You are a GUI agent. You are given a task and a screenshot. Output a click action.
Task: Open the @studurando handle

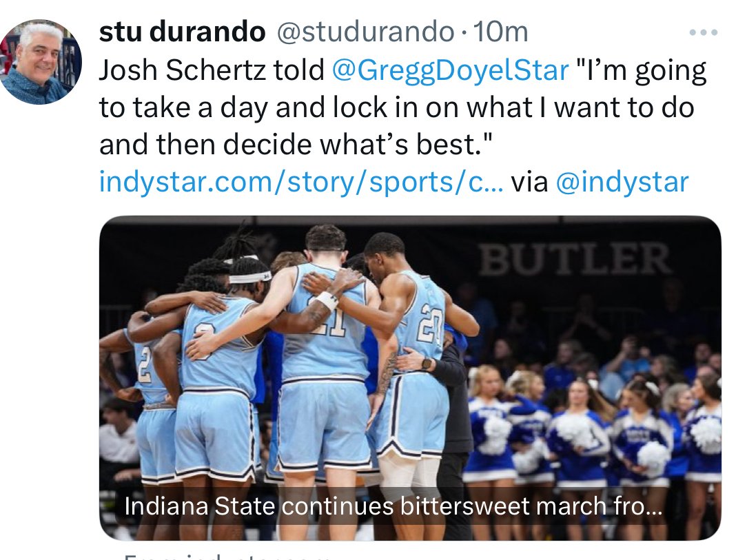click(x=365, y=32)
